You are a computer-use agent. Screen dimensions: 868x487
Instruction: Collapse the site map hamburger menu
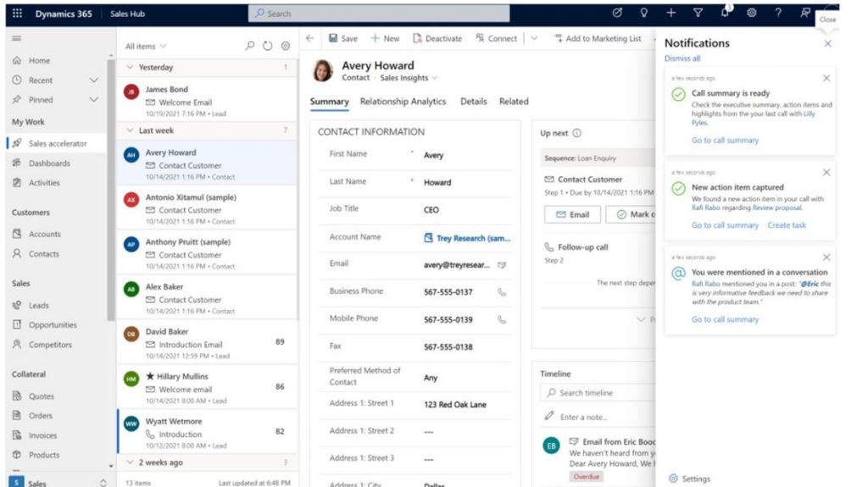[x=17, y=38]
